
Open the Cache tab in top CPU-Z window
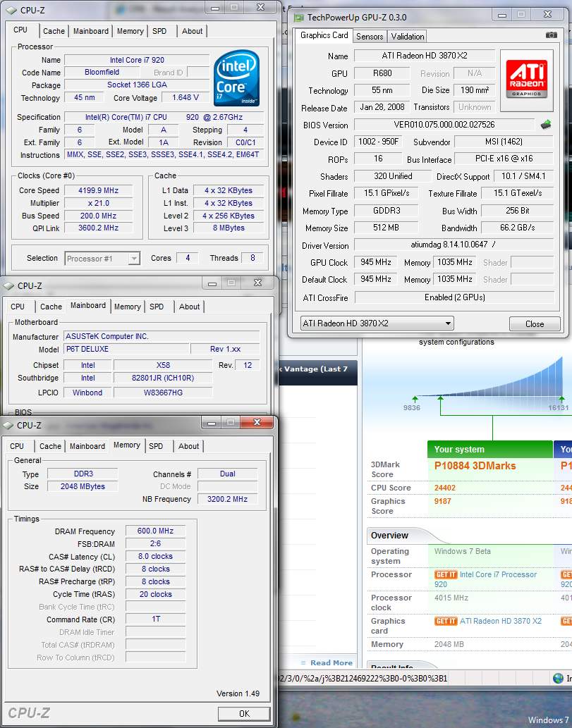(54, 31)
